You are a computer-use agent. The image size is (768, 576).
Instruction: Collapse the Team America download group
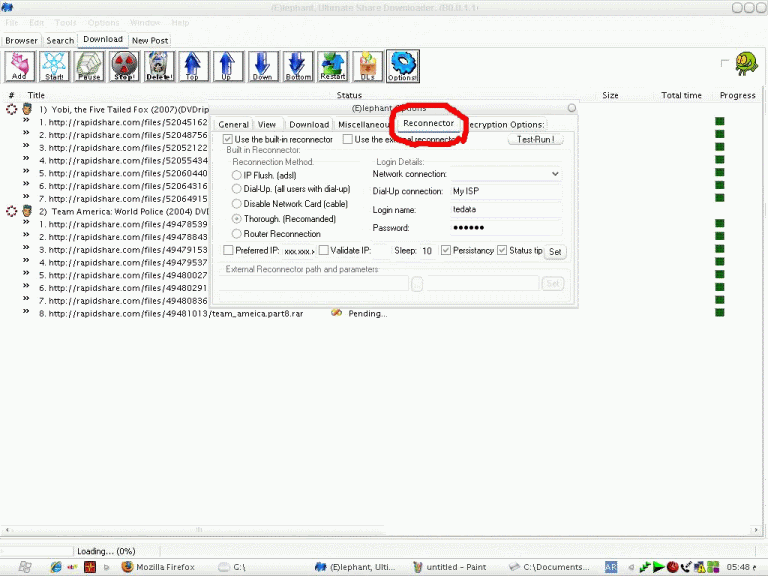pos(12,212)
